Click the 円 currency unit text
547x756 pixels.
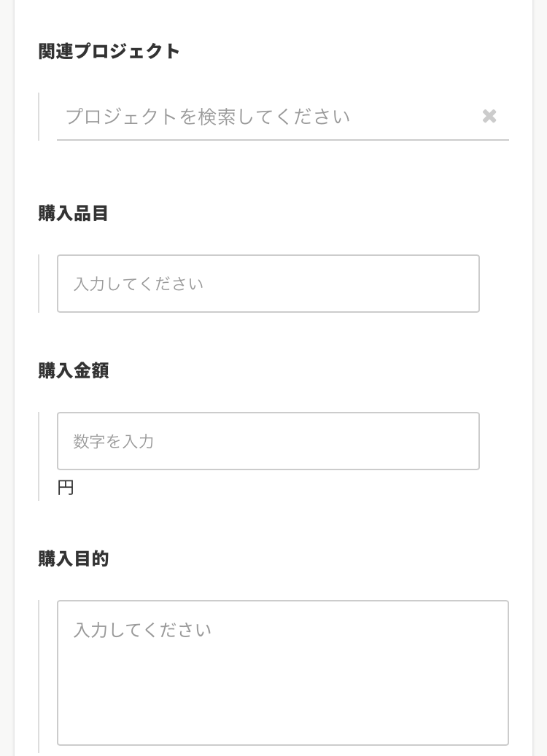(66, 488)
